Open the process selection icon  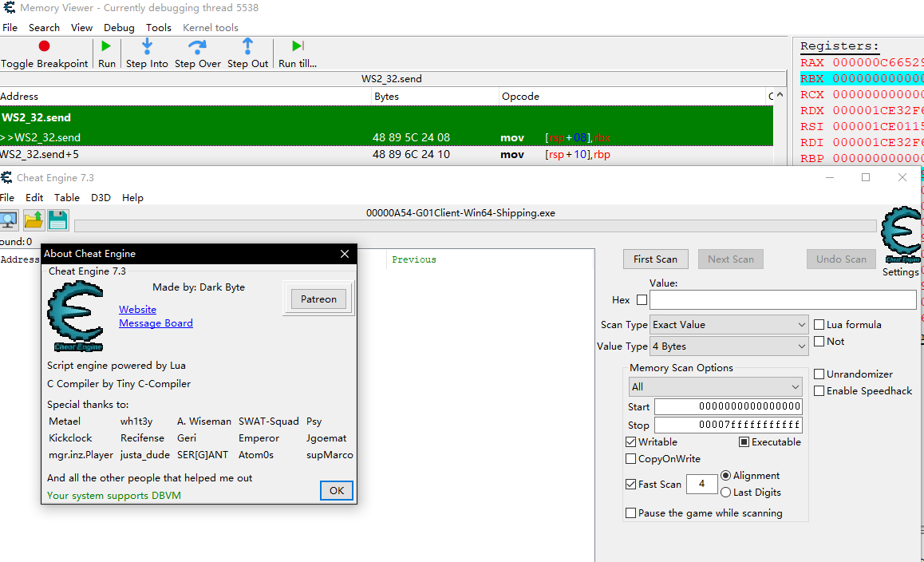coord(10,220)
